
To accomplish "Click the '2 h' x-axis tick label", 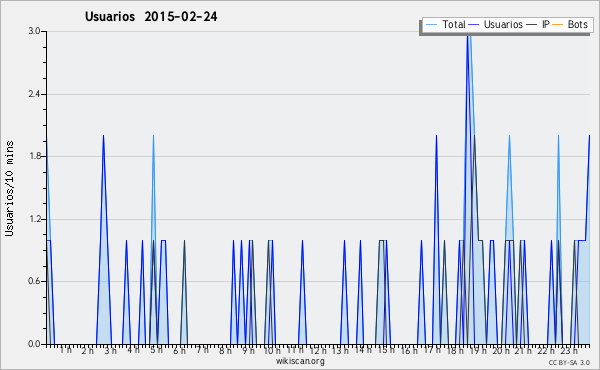I will pos(88,350).
